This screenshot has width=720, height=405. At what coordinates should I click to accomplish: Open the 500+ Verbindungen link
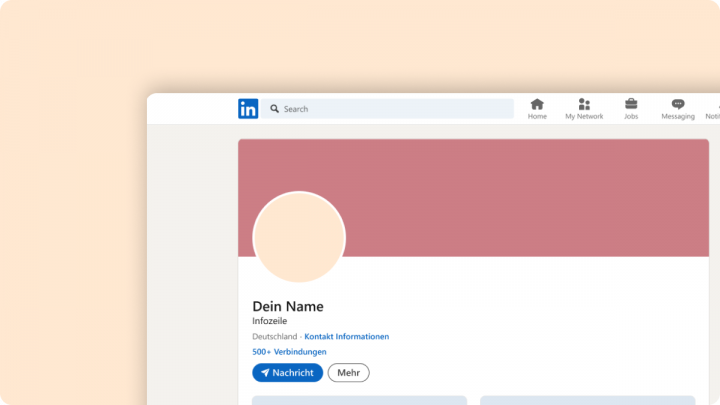click(x=289, y=352)
